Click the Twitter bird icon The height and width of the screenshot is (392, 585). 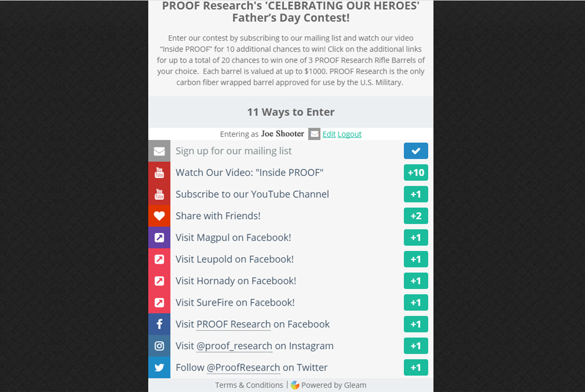159,367
